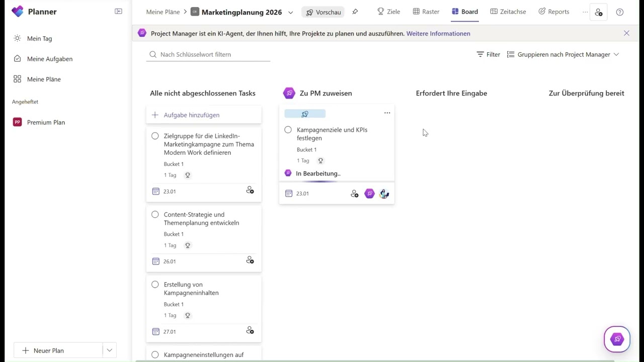Mark Kampagneneinstellungen task as complete
This screenshot has height=362, width=644.
[155, 354]
